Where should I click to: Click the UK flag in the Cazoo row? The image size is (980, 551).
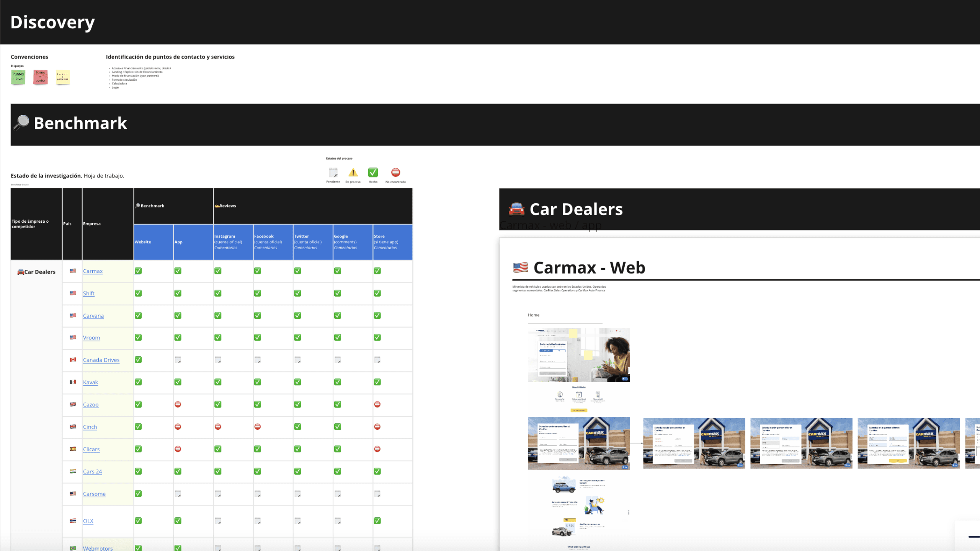[73, 404]
